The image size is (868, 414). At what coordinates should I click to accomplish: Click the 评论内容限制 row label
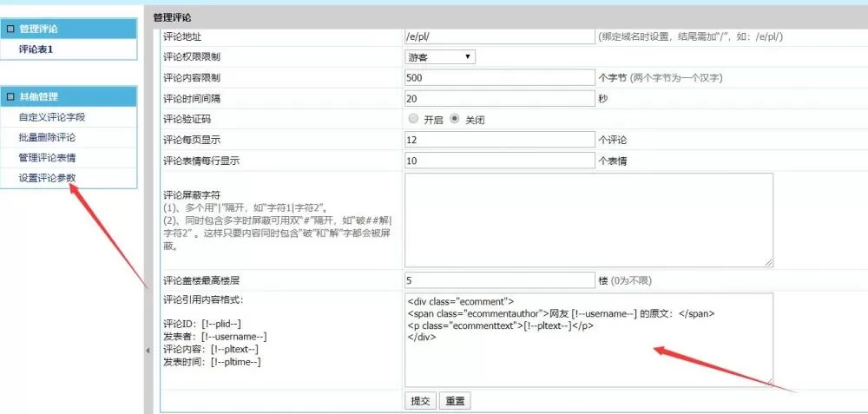(192, 78)
